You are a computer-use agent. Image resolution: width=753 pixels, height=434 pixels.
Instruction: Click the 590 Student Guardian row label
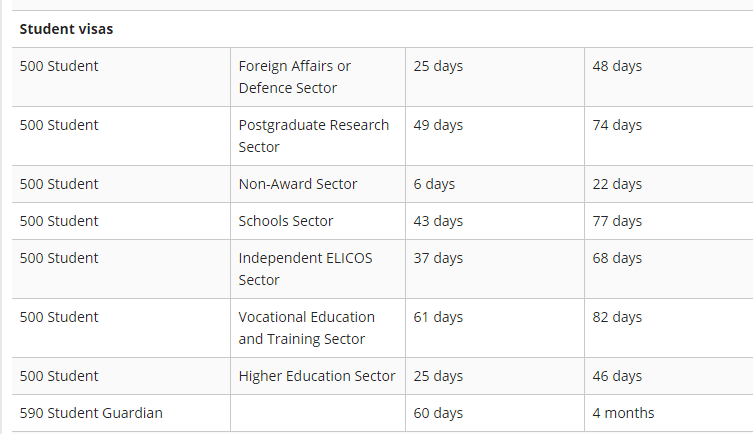[91, 413]
